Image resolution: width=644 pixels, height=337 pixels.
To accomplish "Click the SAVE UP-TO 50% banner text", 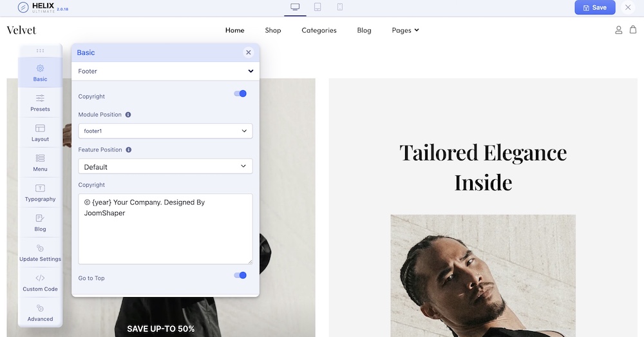I will [160, 329].
